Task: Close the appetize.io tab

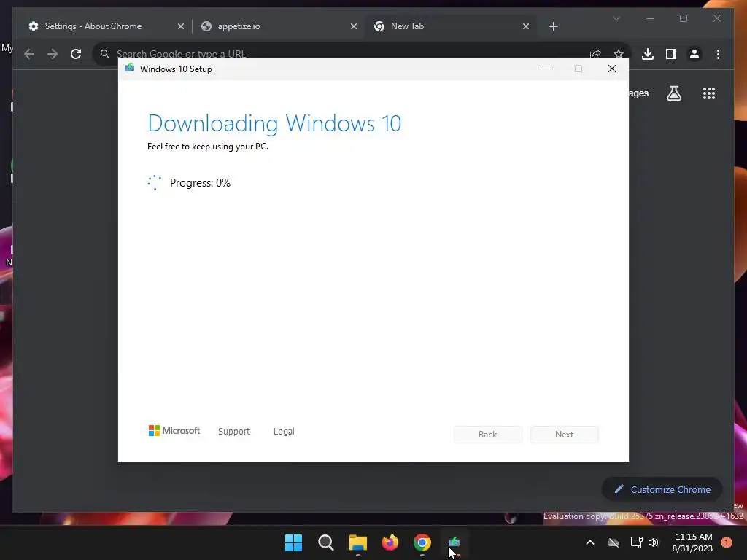Action: tap(354, 26)
